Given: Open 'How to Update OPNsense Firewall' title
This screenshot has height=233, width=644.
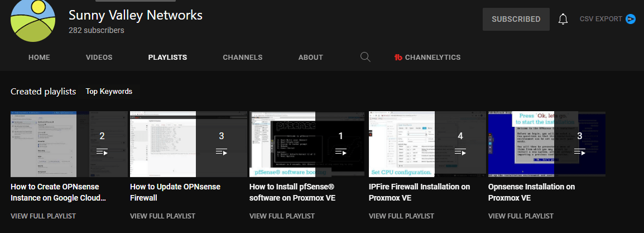Looking at the screenshot, I should tap(175, 192).
